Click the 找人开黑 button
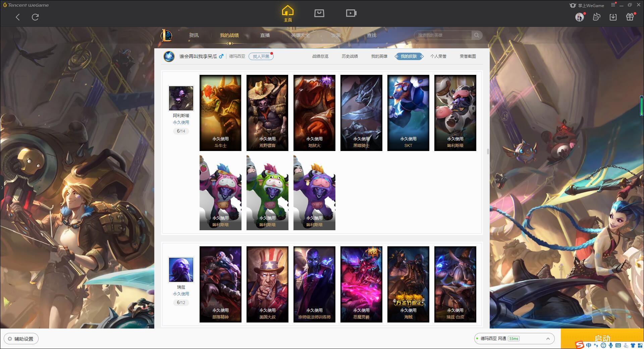The height and width of the screenshot is (349, 644). tap(261, 56)
